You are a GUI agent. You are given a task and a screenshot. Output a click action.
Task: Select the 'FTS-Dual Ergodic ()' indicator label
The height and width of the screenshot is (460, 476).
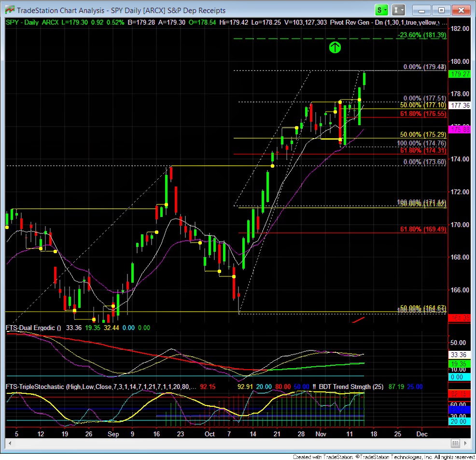33,328
